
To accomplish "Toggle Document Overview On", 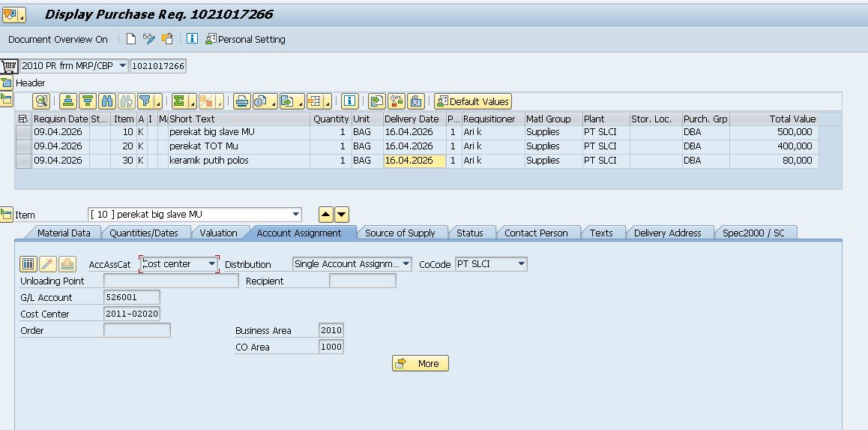I will pos(58,39).
